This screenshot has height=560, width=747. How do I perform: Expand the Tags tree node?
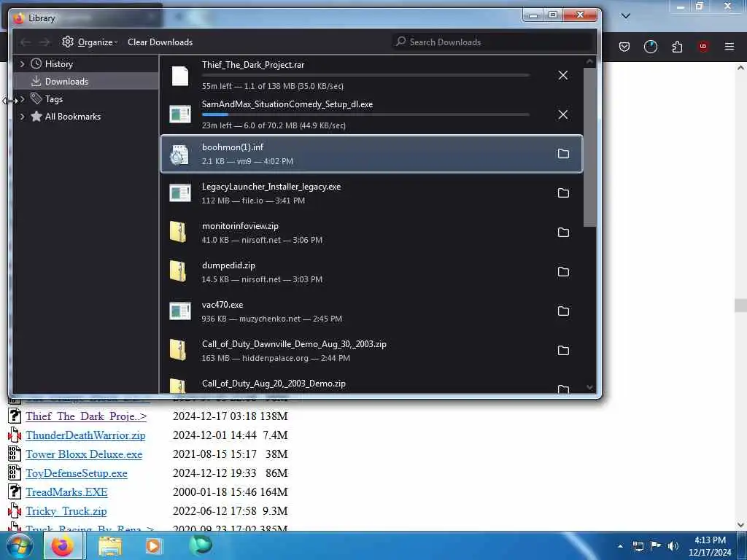pos(22,99)
